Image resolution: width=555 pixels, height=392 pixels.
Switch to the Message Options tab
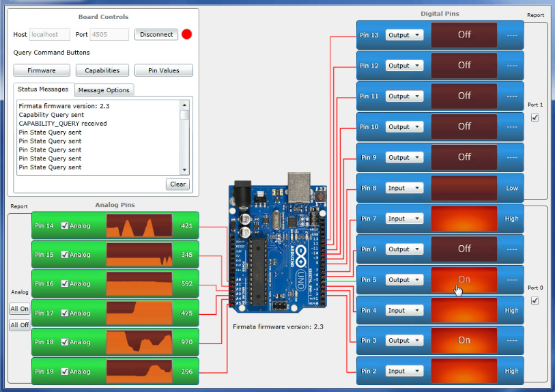pyautogui.click(x=104, y=90)
